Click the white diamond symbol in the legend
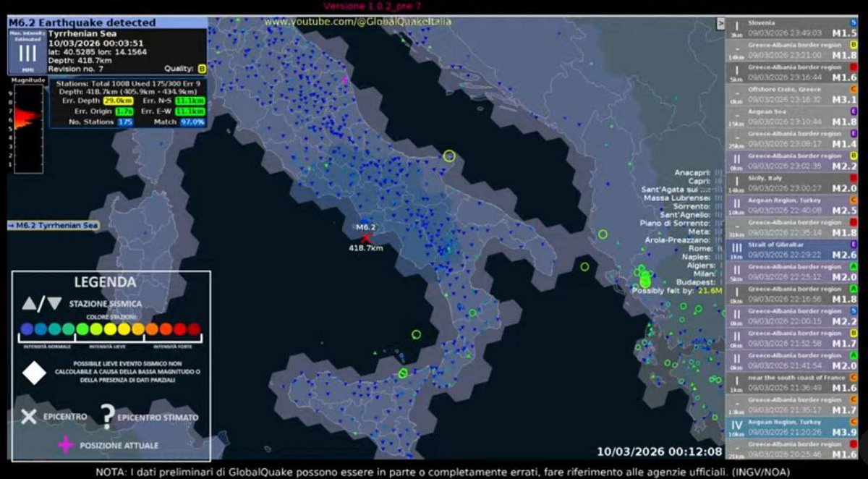This screenshot has width=868, height=479. (33, 372)
